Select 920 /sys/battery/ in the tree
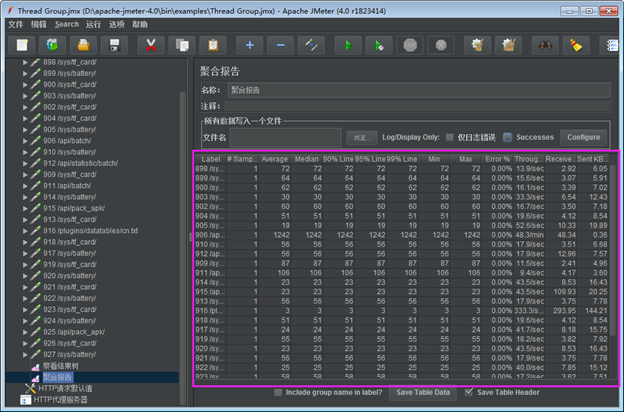 [69, 276]
